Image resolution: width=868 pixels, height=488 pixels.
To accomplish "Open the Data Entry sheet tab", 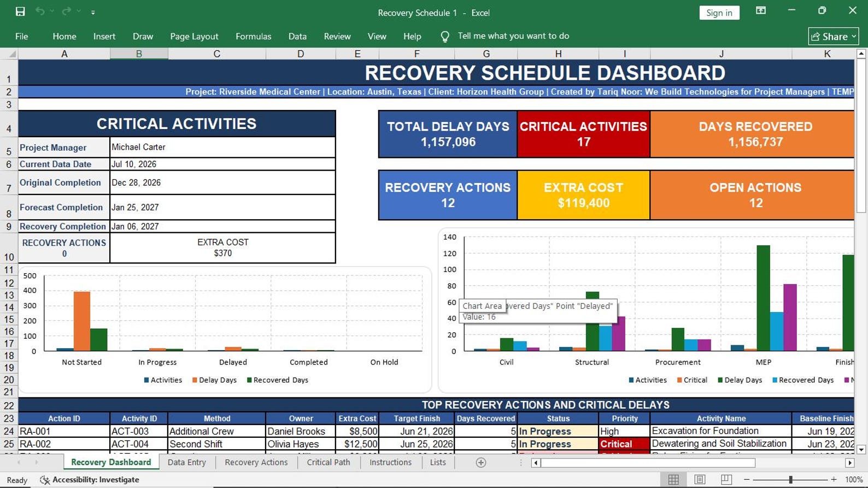I will (x=186, y=462).
